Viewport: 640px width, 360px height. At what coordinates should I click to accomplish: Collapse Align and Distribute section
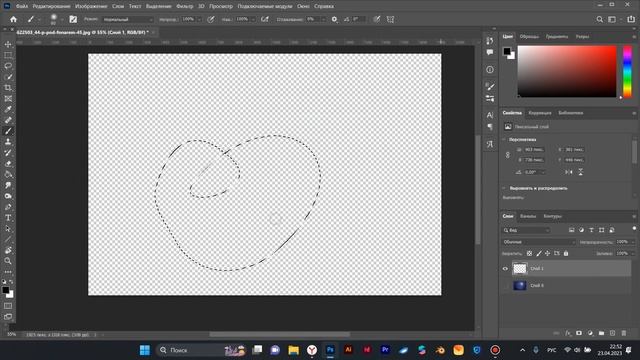pyautogui.click(x=504, y=188)
